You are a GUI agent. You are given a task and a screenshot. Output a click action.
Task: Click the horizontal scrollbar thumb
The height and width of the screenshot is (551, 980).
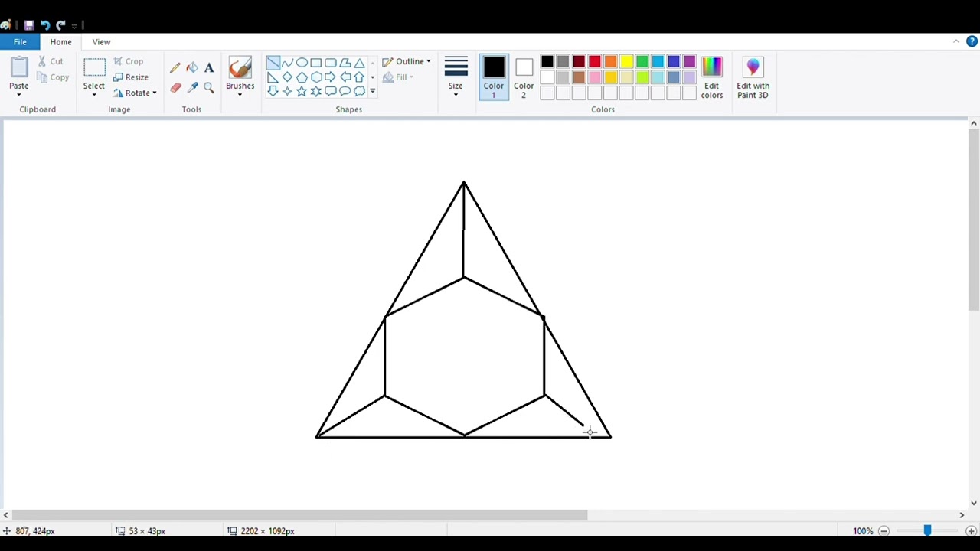[x=299, y=515]
